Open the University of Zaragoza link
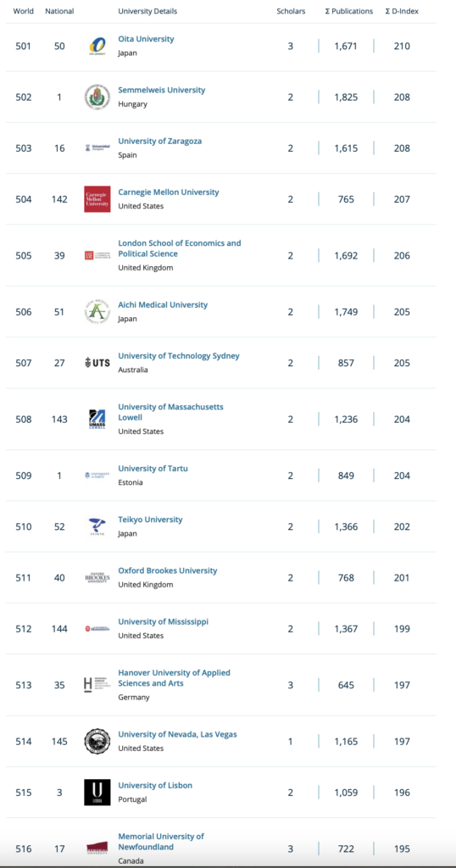456x868 pixels. click(160, 142)
